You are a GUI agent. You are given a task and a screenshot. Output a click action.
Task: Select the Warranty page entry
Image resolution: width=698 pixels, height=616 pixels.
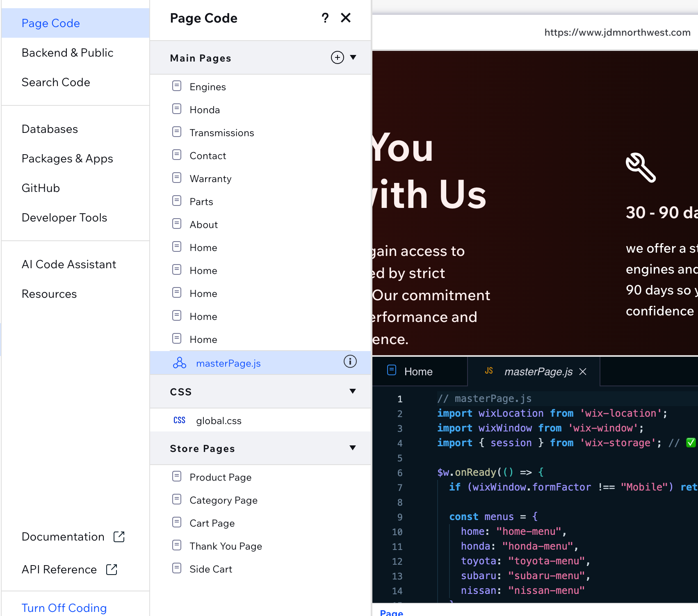(x=211, y=178)
